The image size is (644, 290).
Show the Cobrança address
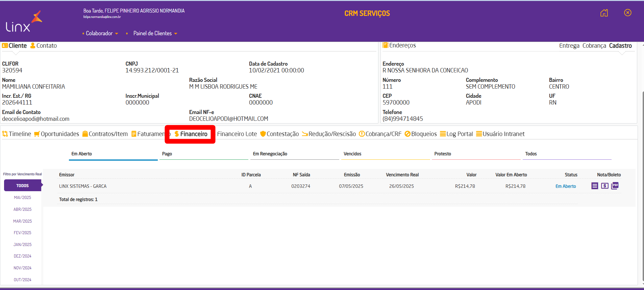tap(594, 46)
